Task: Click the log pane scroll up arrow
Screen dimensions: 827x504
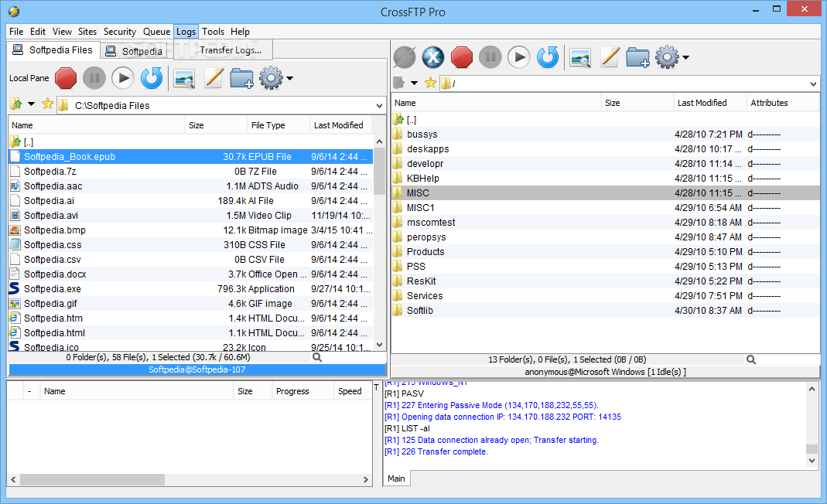Action: tap(812, 389)
